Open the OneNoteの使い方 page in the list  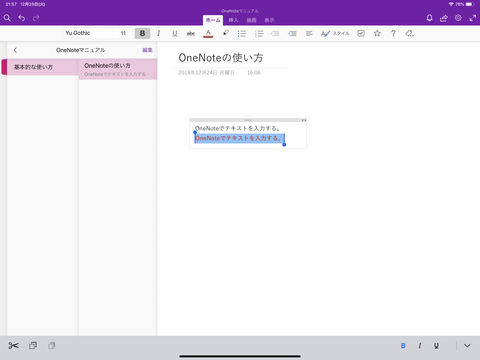click(x=118, y=69)
